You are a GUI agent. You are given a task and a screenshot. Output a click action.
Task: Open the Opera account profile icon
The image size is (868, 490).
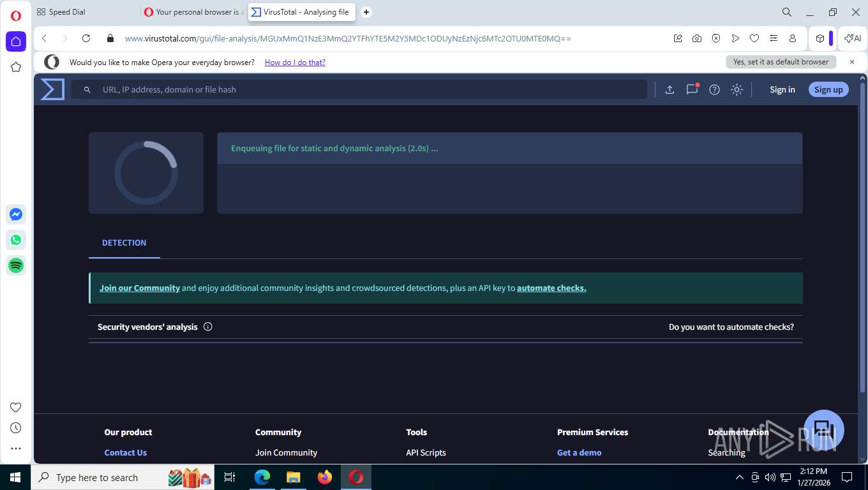[x=793, y=38]
